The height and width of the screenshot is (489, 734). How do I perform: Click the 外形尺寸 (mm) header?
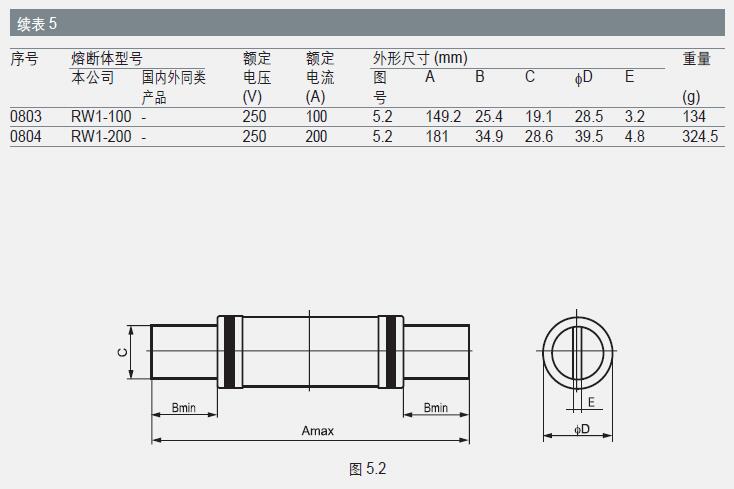pos(420,59)
